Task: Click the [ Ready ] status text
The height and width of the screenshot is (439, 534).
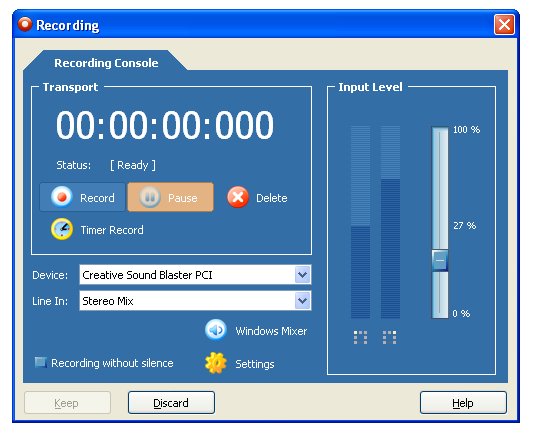Action: pos(133,165)
